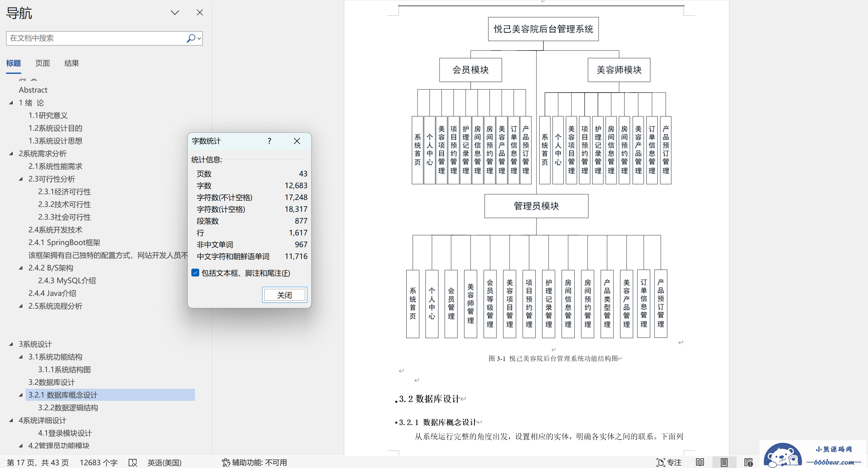Go to heading 4.1登录模块设计
This screenshot has width=868, height=468.
click(65, 433)
